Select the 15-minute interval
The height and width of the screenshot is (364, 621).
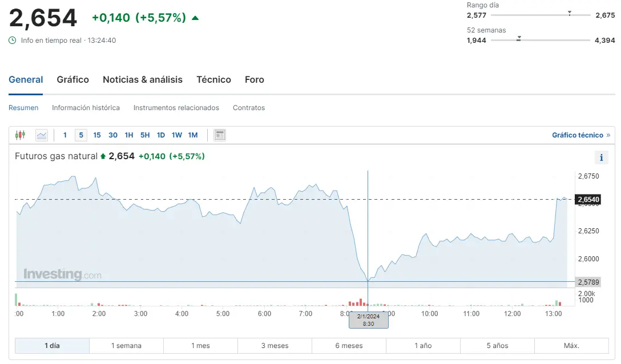[x=97, y=135]
